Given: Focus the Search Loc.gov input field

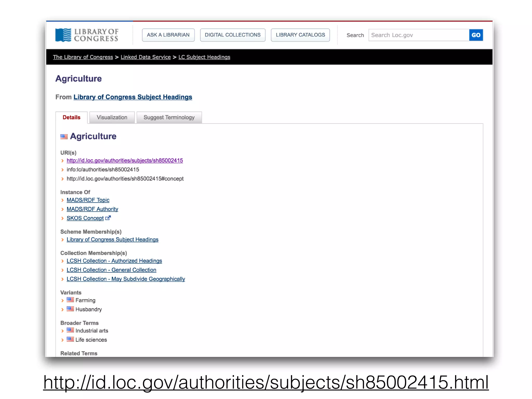Looking at the screenshot, I should (419, 35).
